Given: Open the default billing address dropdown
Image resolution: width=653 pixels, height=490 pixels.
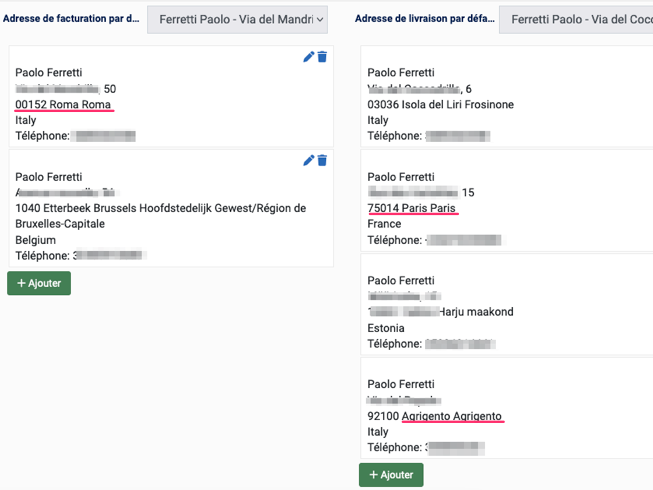Looking at the screenshot, I should tap(238, 18).
